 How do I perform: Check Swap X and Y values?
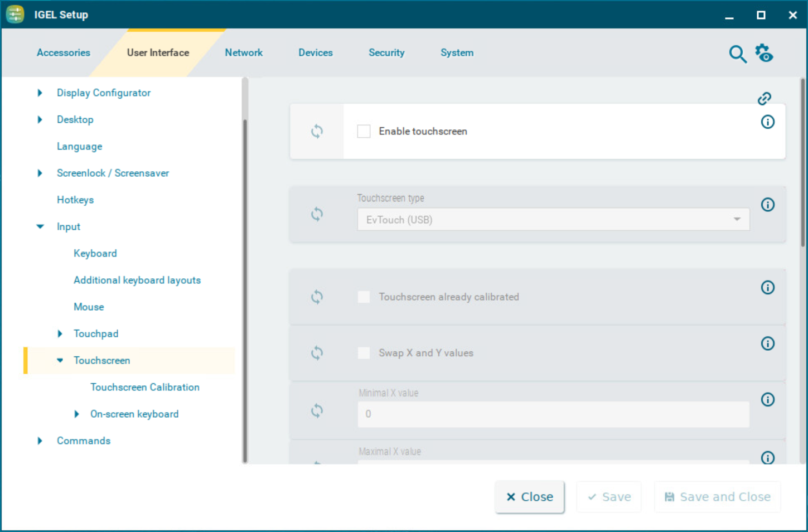pos(364,353)
